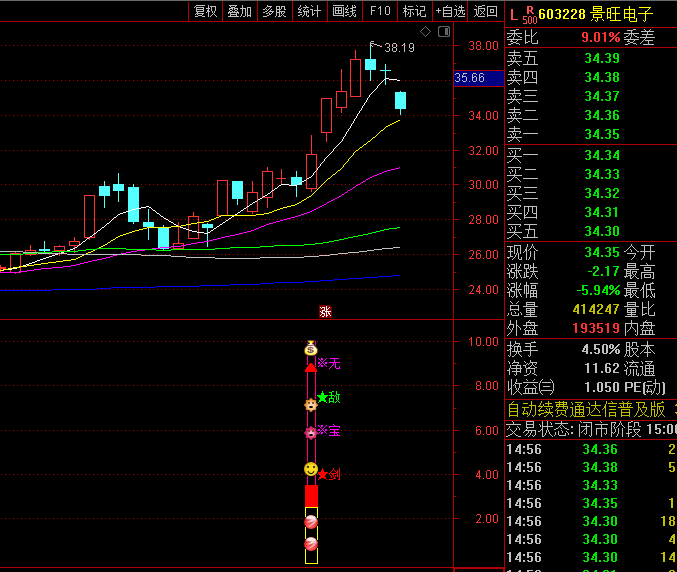This screenshot has height=572, width=677.
Task: Click the 返回 back button
Action: [x=485, y=11]
